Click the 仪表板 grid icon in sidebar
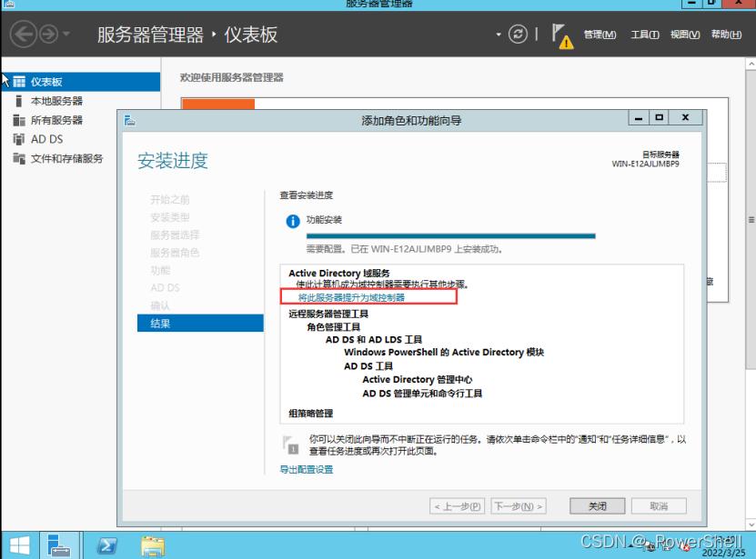The width and height of the screenshot is (756, 559). click(x=19, y=82)
